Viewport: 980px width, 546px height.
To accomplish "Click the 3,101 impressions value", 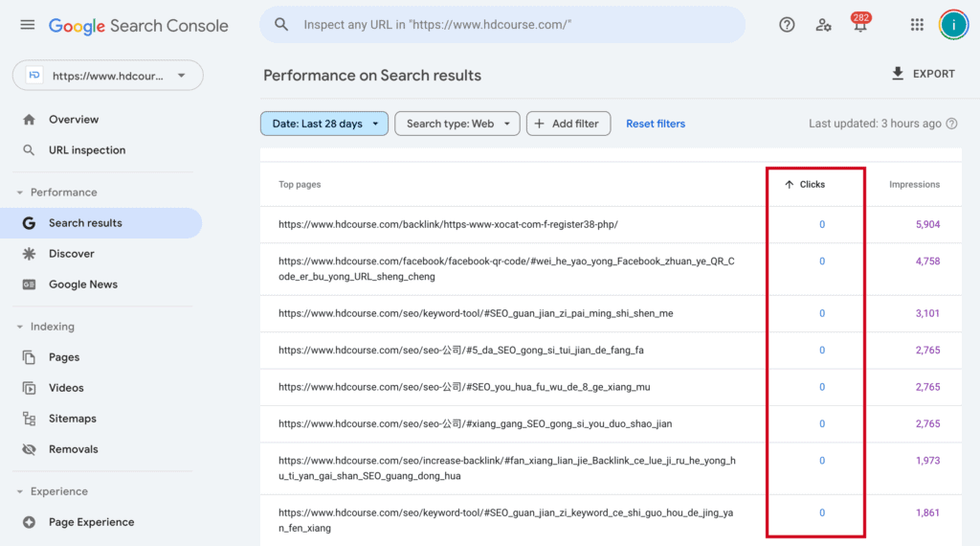I will tap(927, 313).
